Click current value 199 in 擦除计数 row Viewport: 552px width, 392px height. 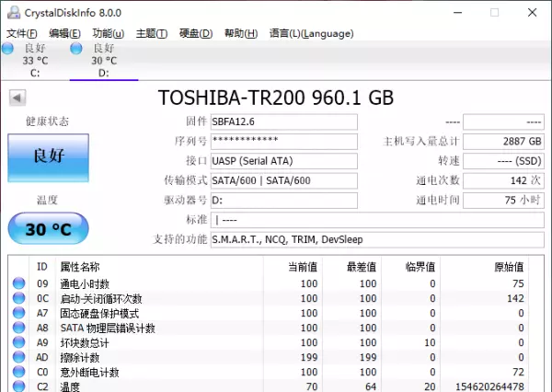point(309,357)
